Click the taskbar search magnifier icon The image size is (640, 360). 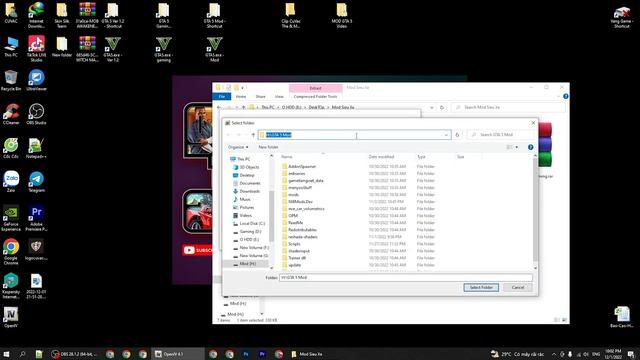coord(22,354)
